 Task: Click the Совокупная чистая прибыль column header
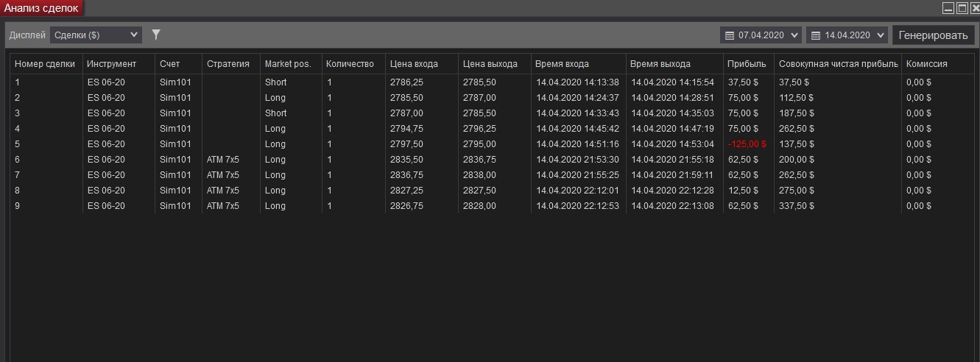coord(838,64)
